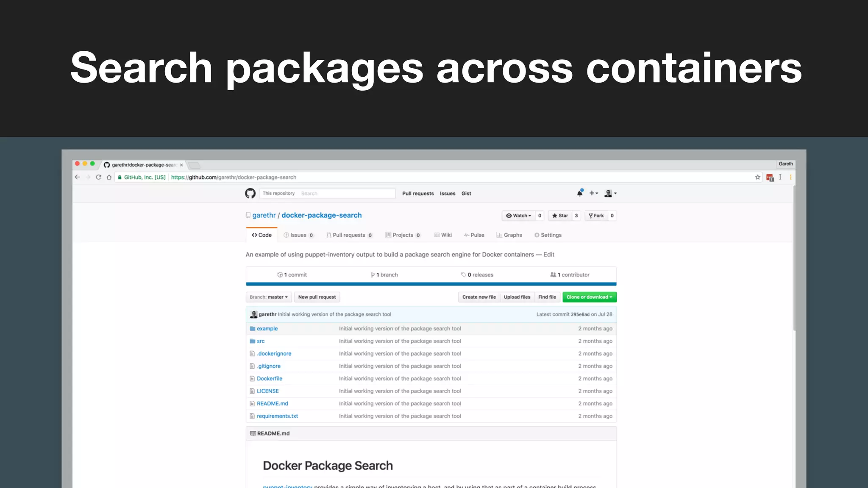Switch to the Code tab

262,235
